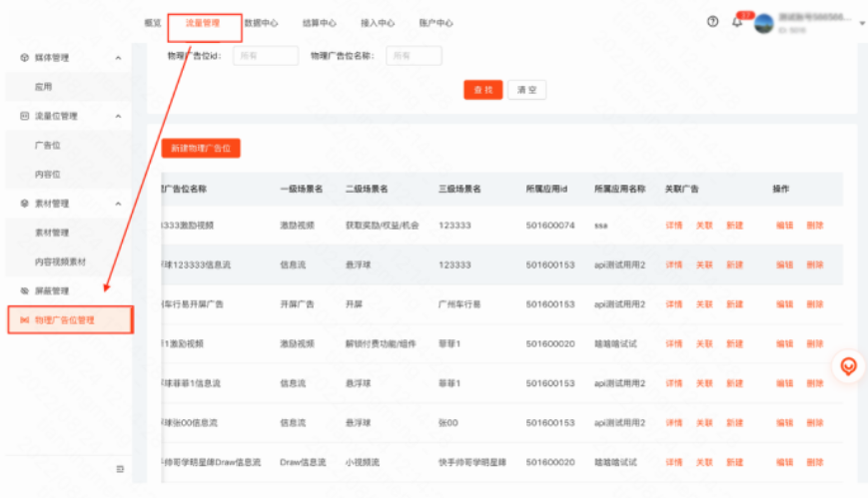Click the orange 查找 button
This screenshot has width=868, height=498.
(482, 90)
